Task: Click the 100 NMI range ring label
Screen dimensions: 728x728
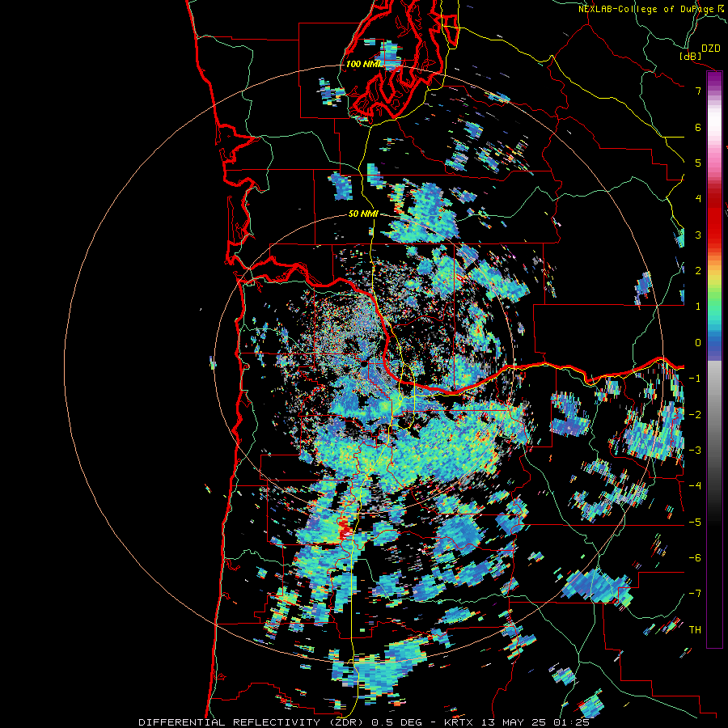Action: pyautogui.click(x=363, y=64)
